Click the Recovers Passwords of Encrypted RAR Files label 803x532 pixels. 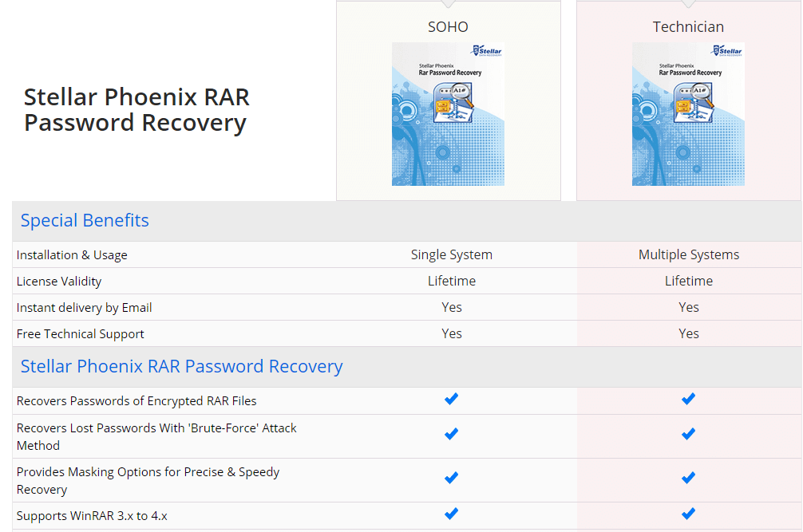point(136,401)
